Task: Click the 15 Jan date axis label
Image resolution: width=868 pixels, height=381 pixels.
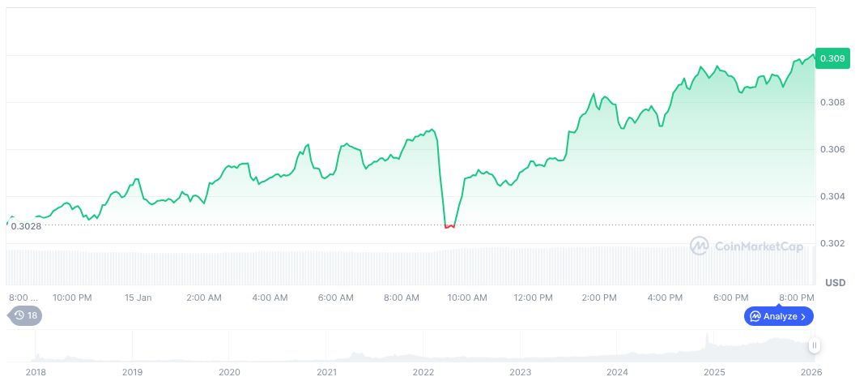Action: pos(138,298)
